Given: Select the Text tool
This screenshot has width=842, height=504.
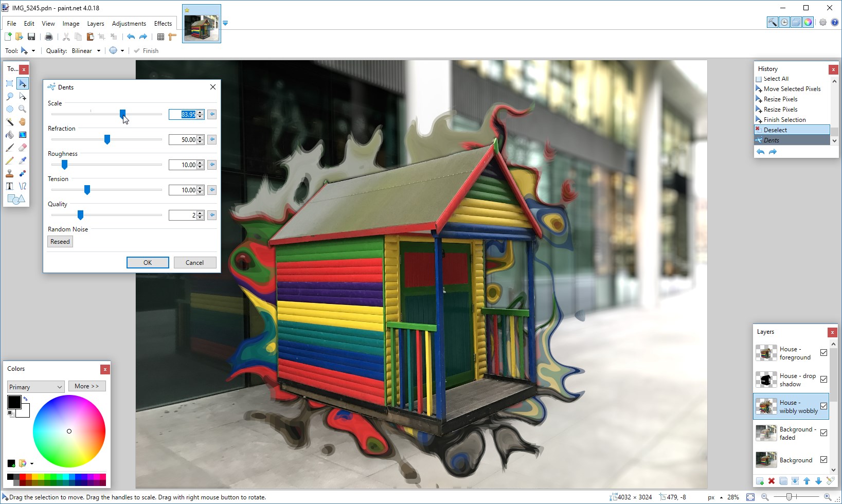Looking at the screenshot, I should [9, 186].
